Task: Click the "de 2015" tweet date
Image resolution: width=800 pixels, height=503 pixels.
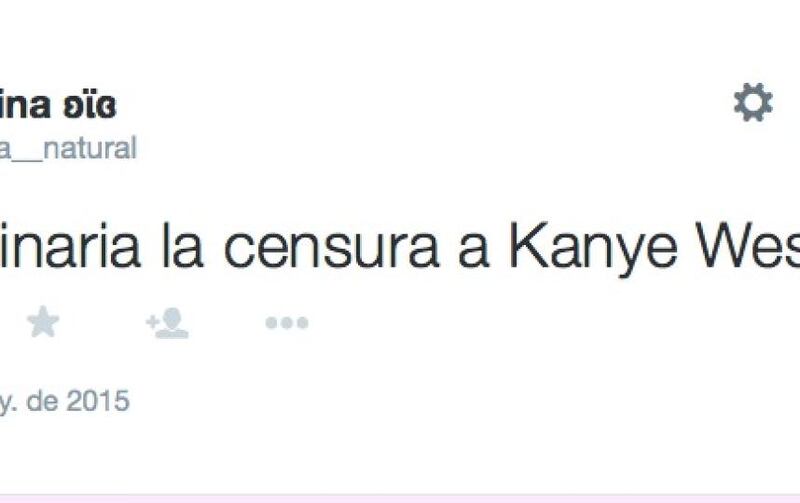Action: [78, 401]
